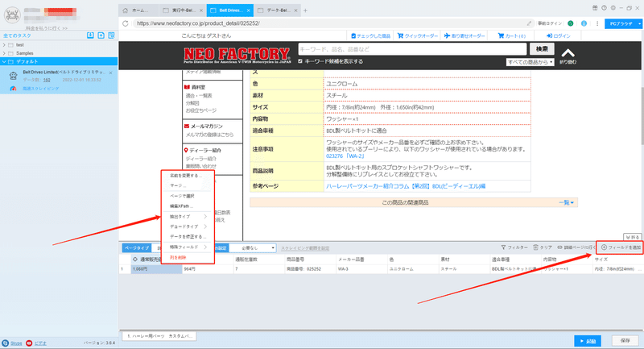This screenshot has width=644, height=349.
Task: Click the high-speed scraping gauge icon
Action: click(x=13, y=89)
